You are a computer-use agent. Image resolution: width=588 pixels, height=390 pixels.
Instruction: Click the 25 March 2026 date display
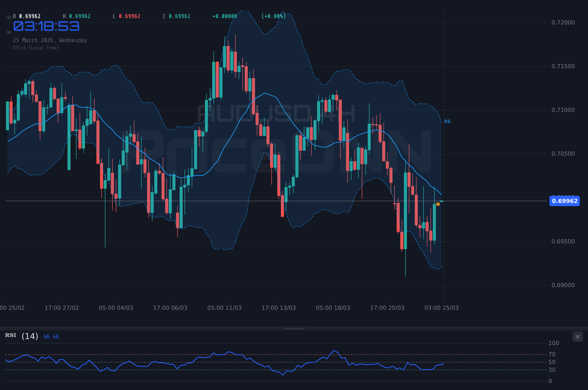pyautogui.click(x=50, y=40)
